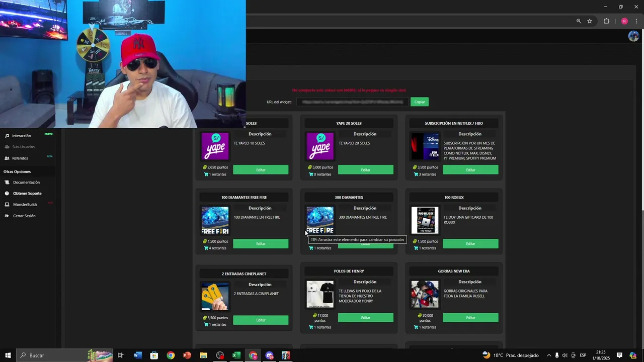Open Documentación in the sidebar

click(x=26, y=183)
